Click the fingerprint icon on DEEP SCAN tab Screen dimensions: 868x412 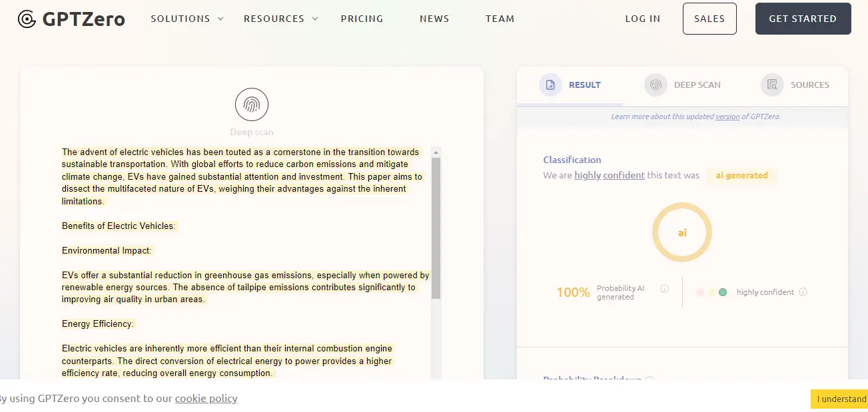(x=655, y=85)
